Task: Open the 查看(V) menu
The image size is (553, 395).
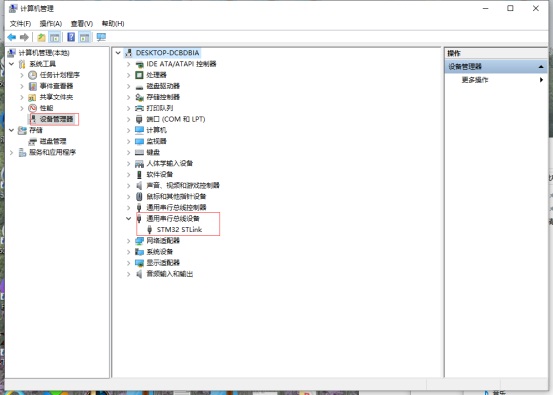Action: coord(82,24)
